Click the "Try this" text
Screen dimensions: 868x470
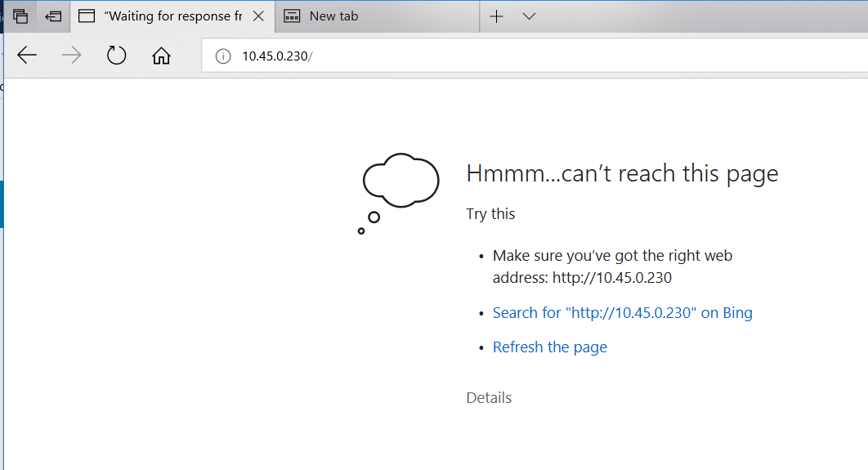click(490, 213)
